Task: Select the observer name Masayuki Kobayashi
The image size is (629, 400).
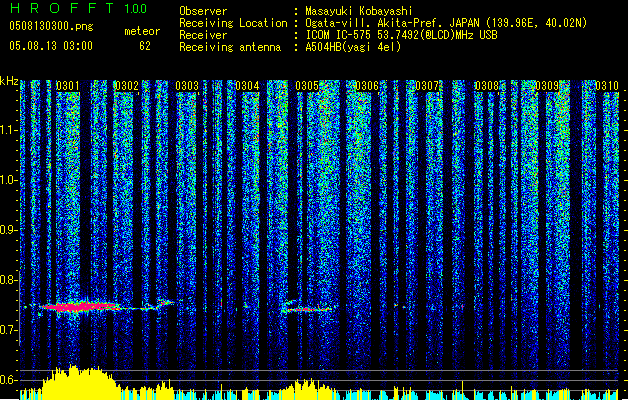Action: point(359,11)
